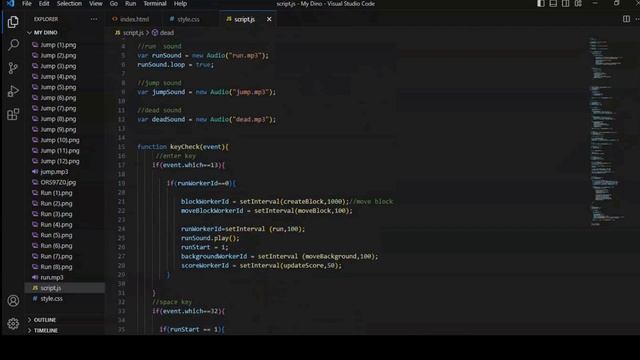Open the Explorer view in activity bar

click(13, 22)
